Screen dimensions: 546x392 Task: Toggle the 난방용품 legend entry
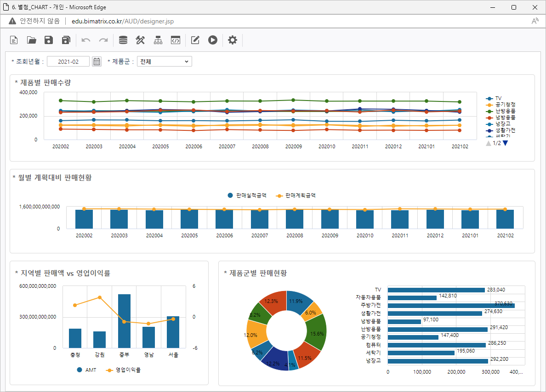[x=505, y=111]
